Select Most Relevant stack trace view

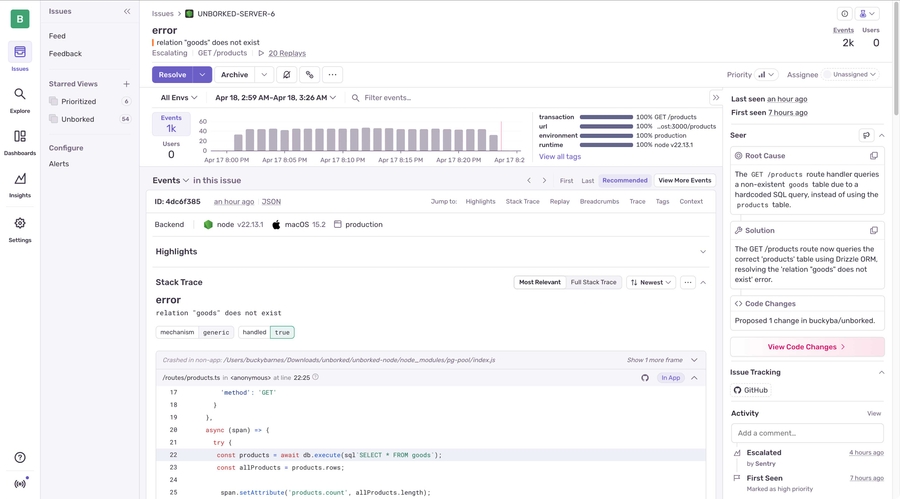(540, 283)
